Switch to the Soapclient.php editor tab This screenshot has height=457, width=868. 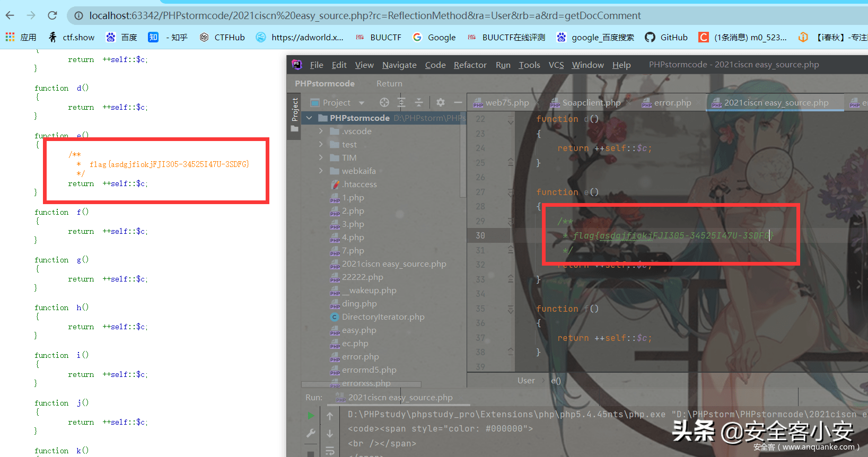tap(585, 103)
